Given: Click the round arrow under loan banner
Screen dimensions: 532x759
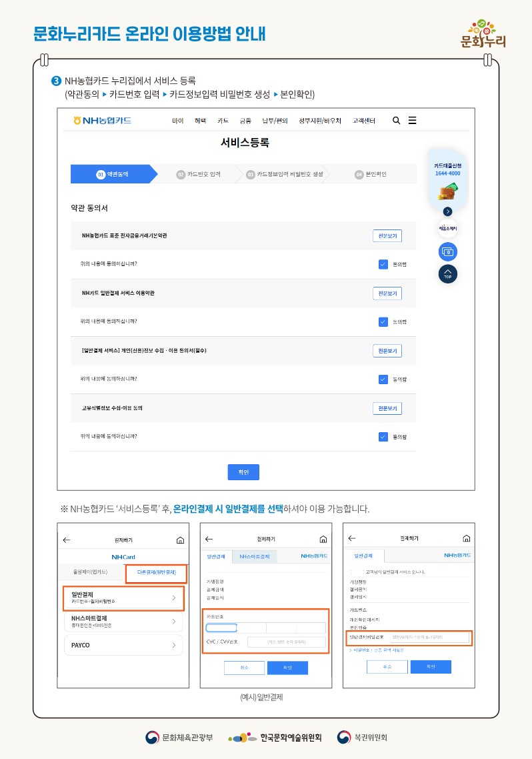Looking at the screenshot, I should [447, 211].
